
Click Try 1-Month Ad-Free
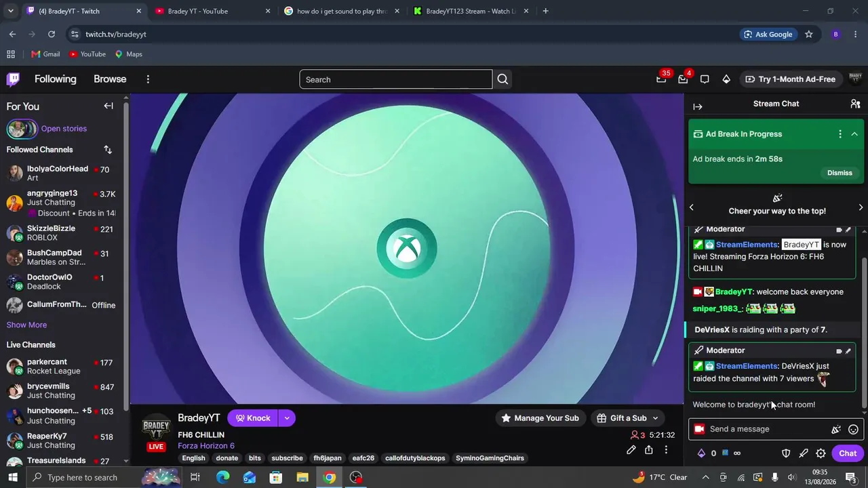(x=790, y=79)
